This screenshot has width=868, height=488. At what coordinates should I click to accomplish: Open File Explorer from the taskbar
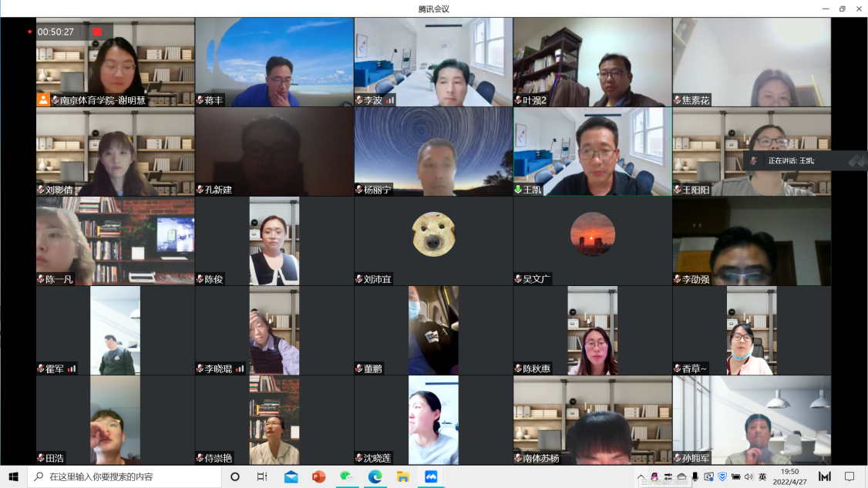click(402, 476)
